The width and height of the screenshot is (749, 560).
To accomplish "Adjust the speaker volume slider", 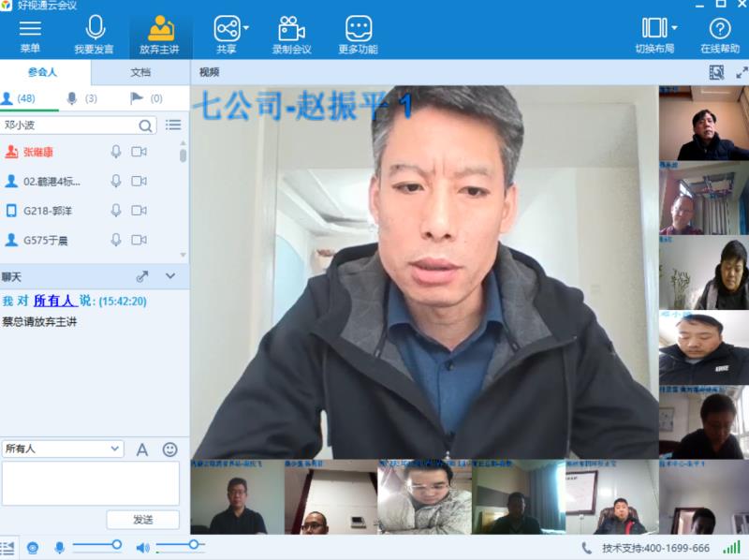I will (x=193, y=545).
